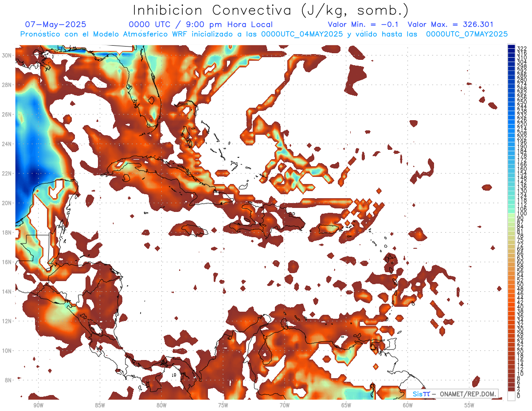The height and width of the screenshot is (411, 532).
Task: Click the 10N latitude label
Action: (x=7, y=351)
